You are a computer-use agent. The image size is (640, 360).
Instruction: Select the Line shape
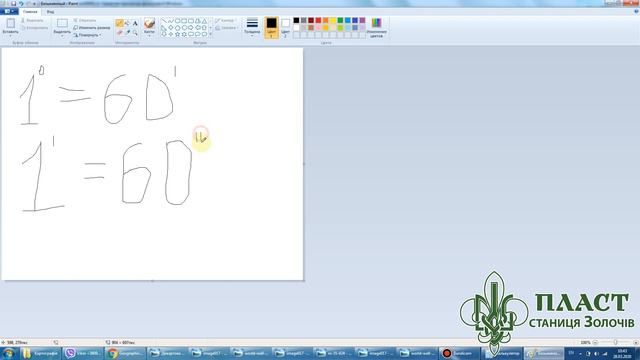164,21
